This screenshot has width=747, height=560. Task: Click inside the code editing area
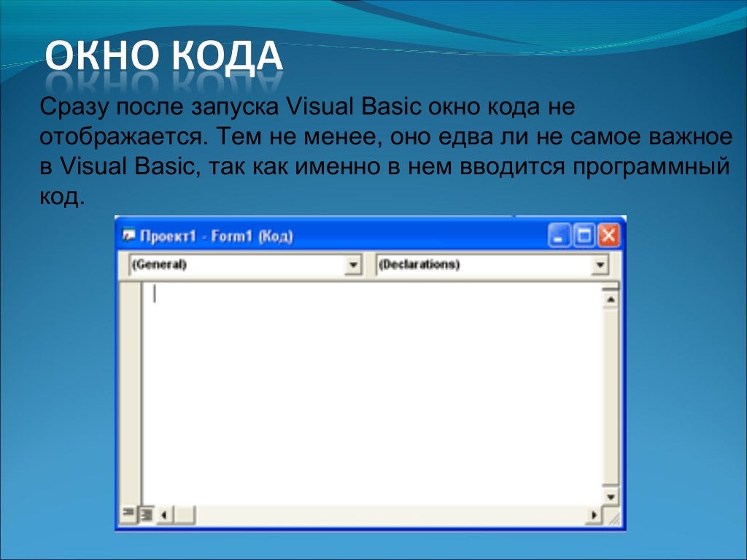(371, 395)
